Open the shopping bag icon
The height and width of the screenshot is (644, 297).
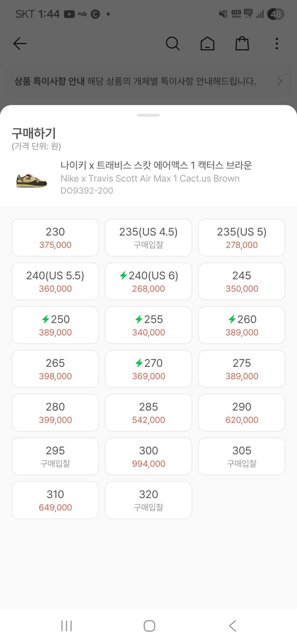(x=242, y=43)
